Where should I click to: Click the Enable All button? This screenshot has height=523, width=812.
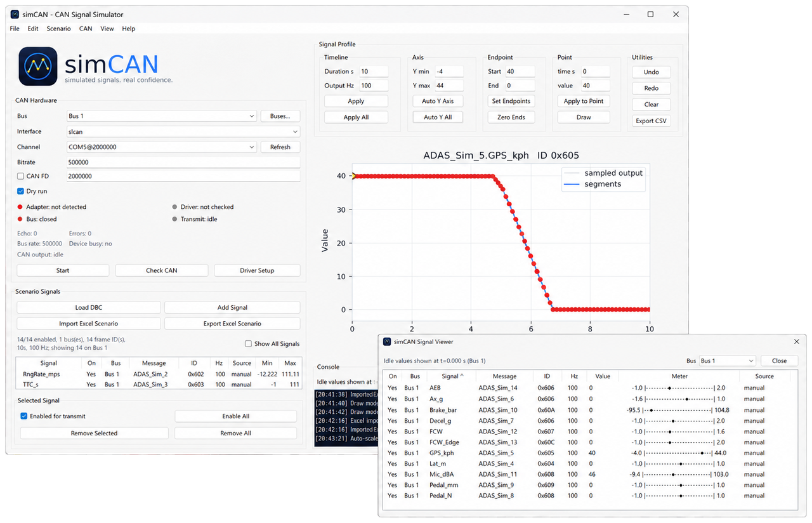coord(236,416)
